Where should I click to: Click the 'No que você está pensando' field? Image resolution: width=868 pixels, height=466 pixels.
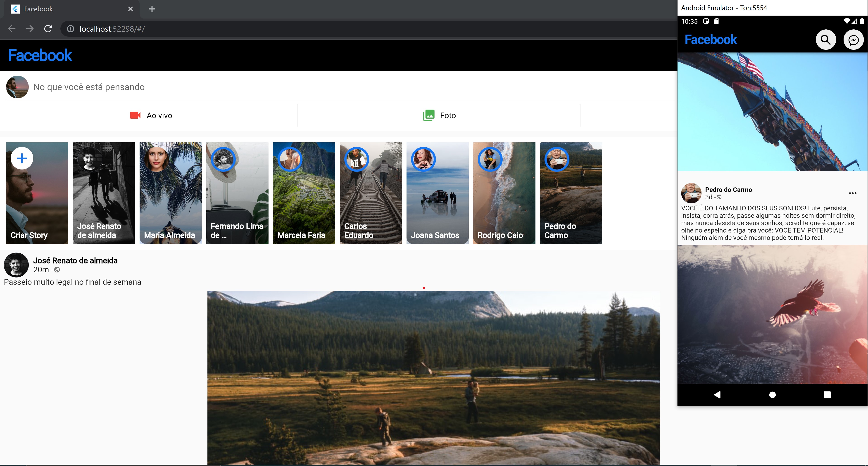pos(89,87)
